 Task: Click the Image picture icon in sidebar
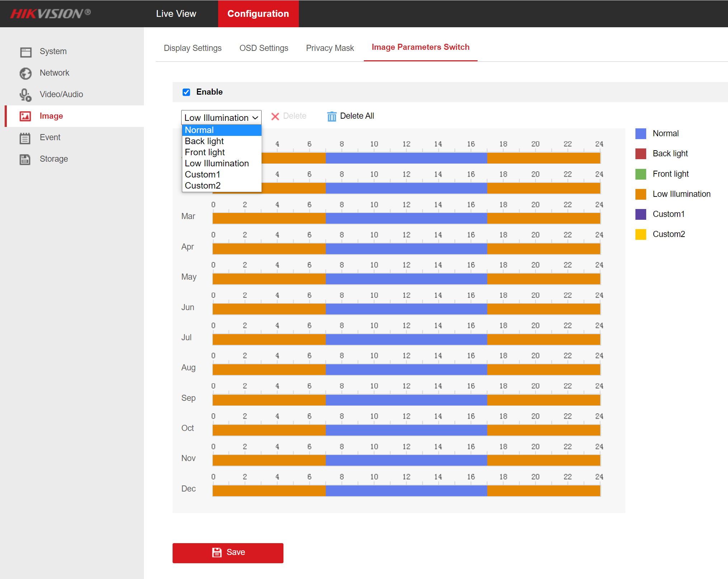(x=25, y=116)
